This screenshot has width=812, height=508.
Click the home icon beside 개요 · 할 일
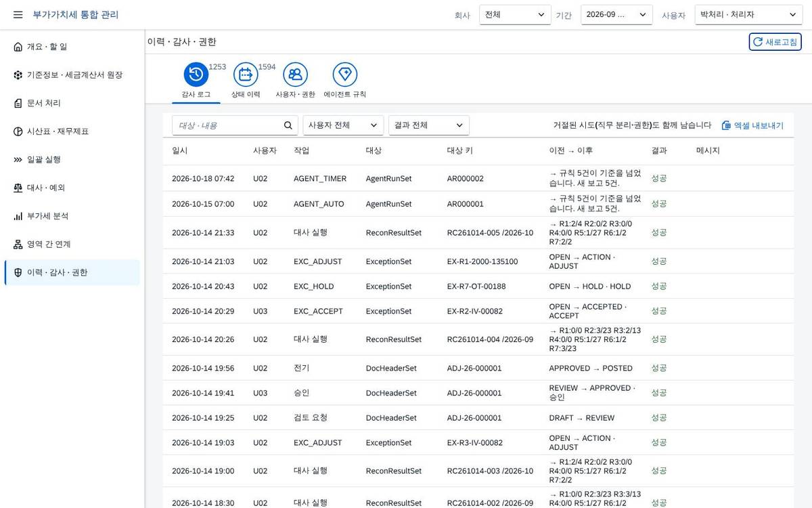(18, 47)
